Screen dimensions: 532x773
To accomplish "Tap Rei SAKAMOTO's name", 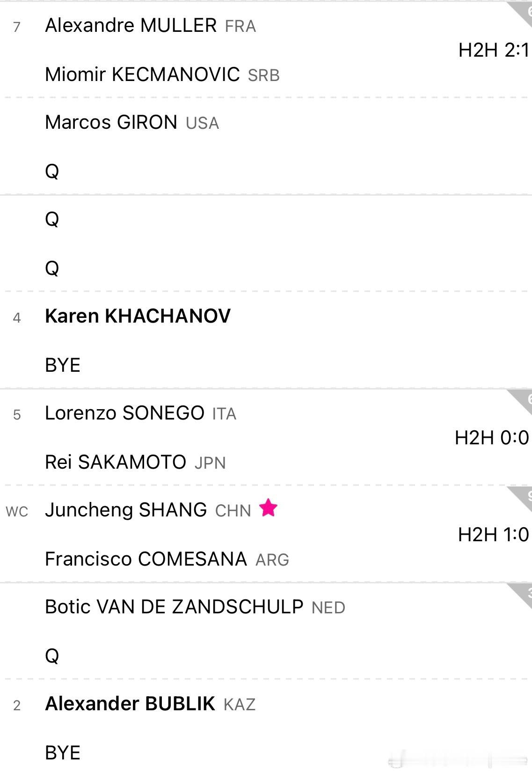I will (x=116, y=462).
